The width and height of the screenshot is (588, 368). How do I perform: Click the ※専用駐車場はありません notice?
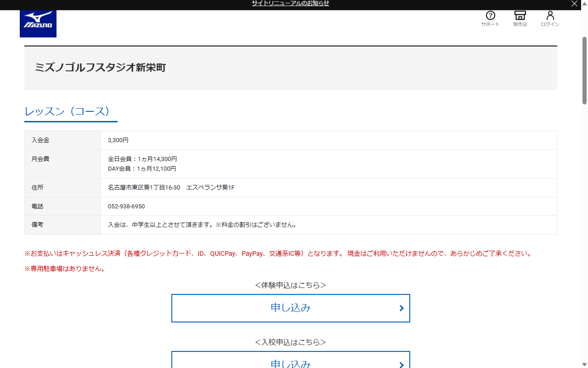[x=65, y=269]
